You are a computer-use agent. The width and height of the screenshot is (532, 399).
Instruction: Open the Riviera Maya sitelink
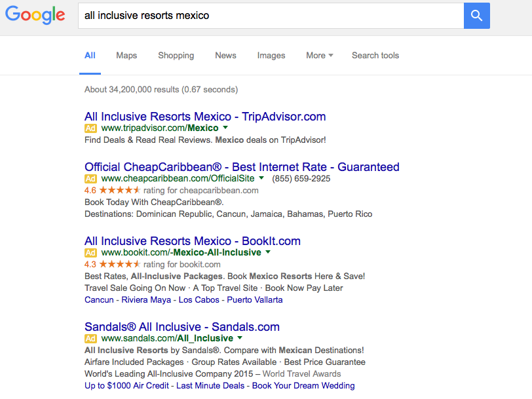[x=146, y=300]
